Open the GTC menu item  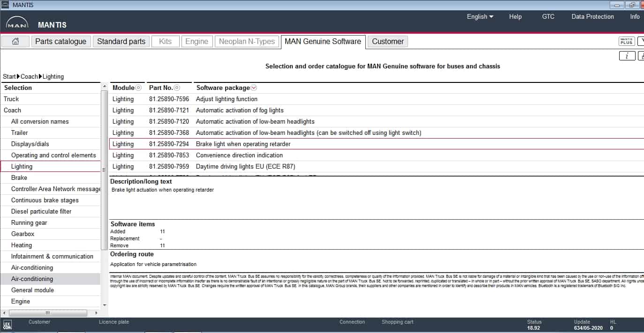[548, 16]
